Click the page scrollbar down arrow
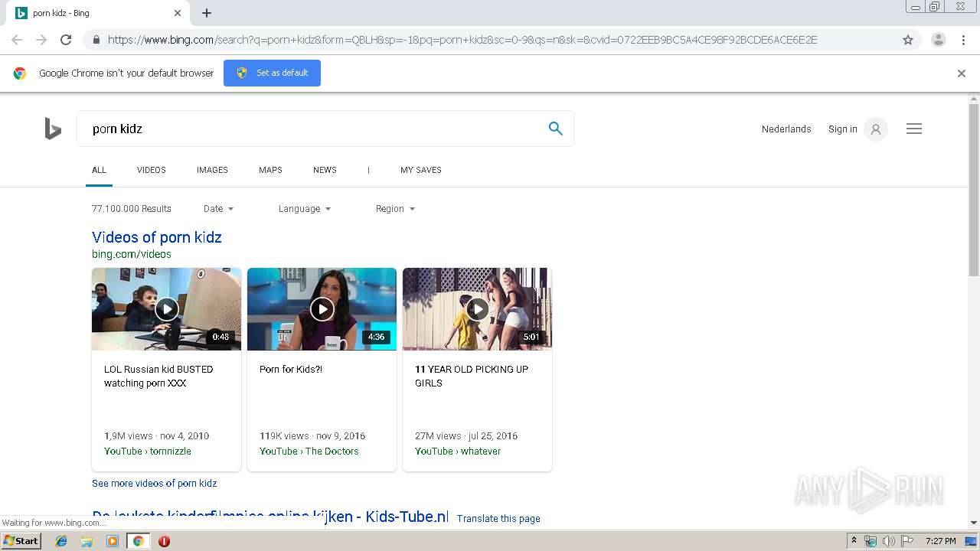This screenshot has width=980, height=551. 974,523
